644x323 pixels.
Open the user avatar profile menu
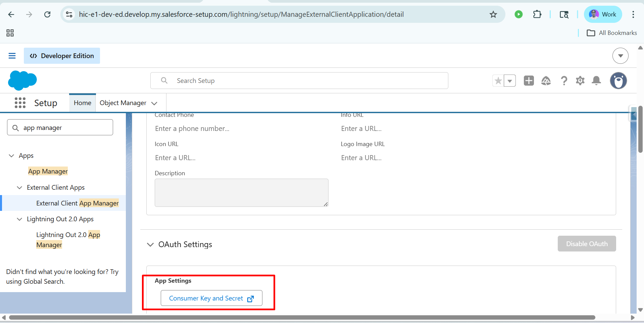618,81
